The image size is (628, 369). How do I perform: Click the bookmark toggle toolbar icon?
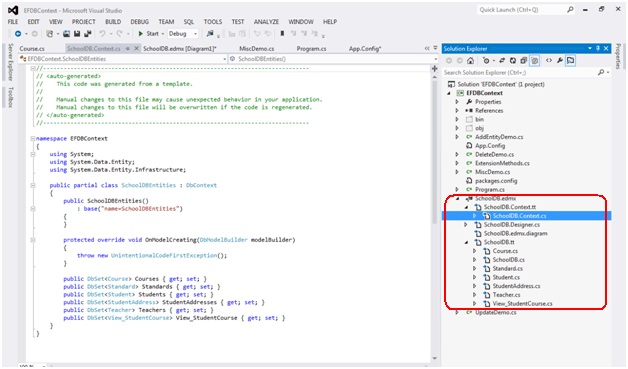[282, 34]
